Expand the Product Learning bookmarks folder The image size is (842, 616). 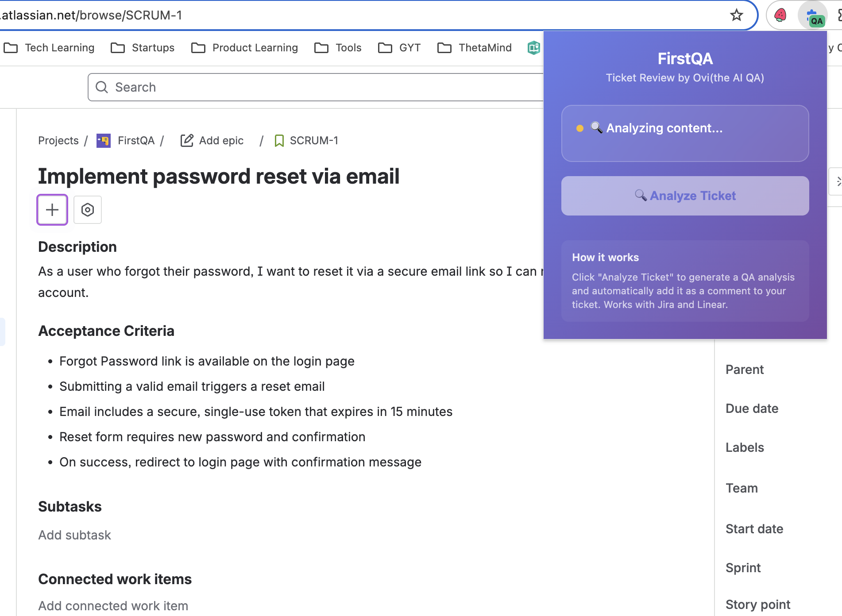click(245, 48)
